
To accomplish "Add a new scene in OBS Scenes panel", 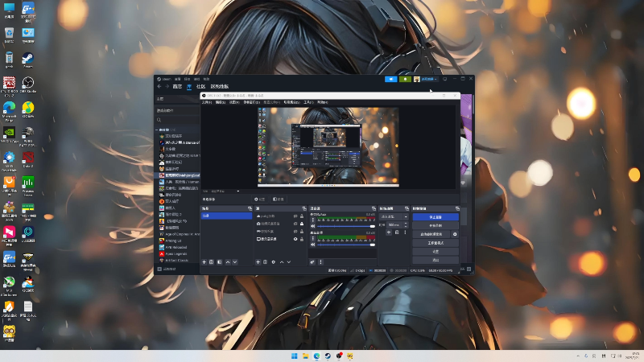I will pos(204,262).
